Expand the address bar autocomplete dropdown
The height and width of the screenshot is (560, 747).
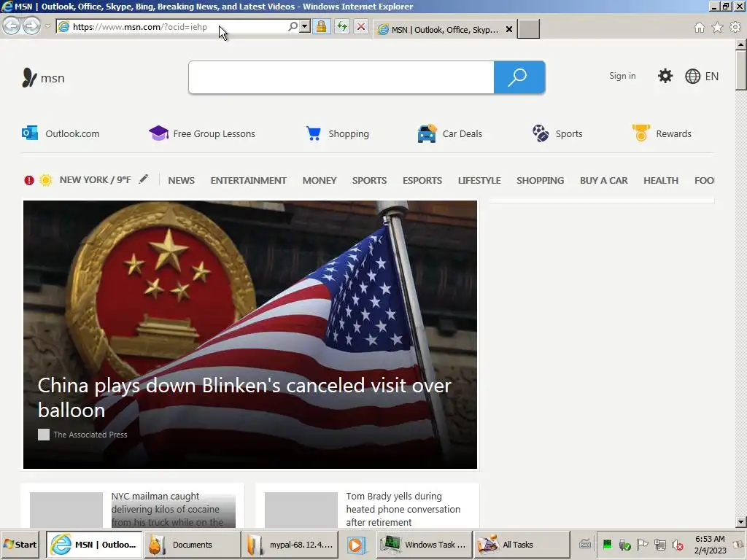[x=305, y=26]
